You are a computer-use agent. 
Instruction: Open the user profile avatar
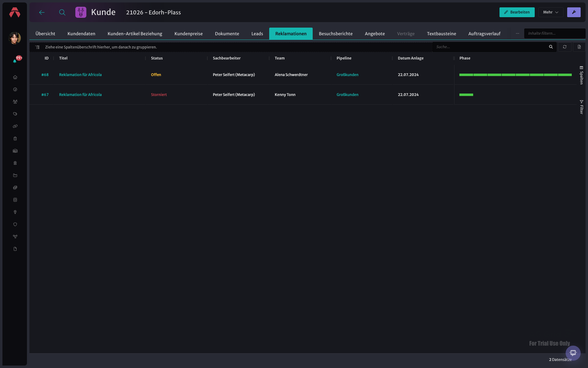click(x=15, y=38)
